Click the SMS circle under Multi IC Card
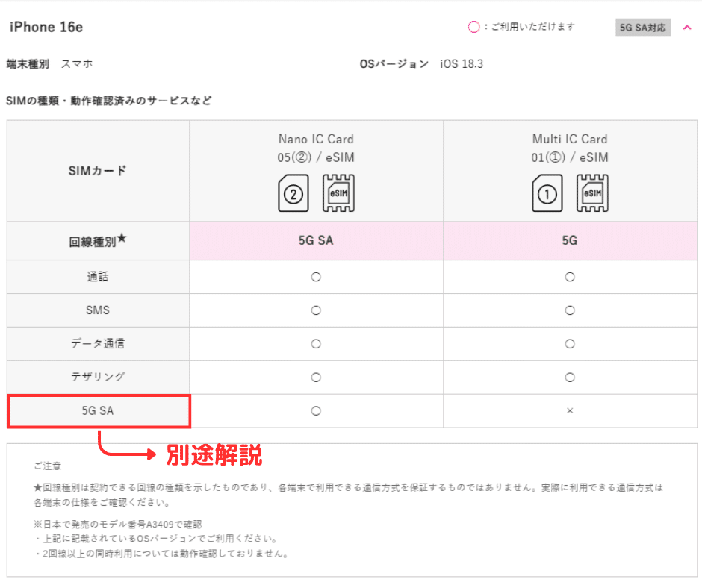 (570, 310)
